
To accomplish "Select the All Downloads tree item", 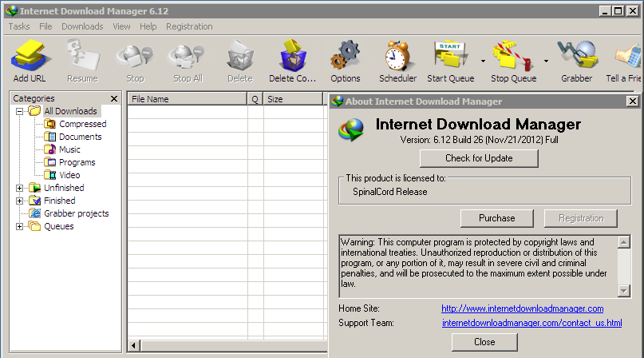I will pyautogui.click(x=71, y=111).
